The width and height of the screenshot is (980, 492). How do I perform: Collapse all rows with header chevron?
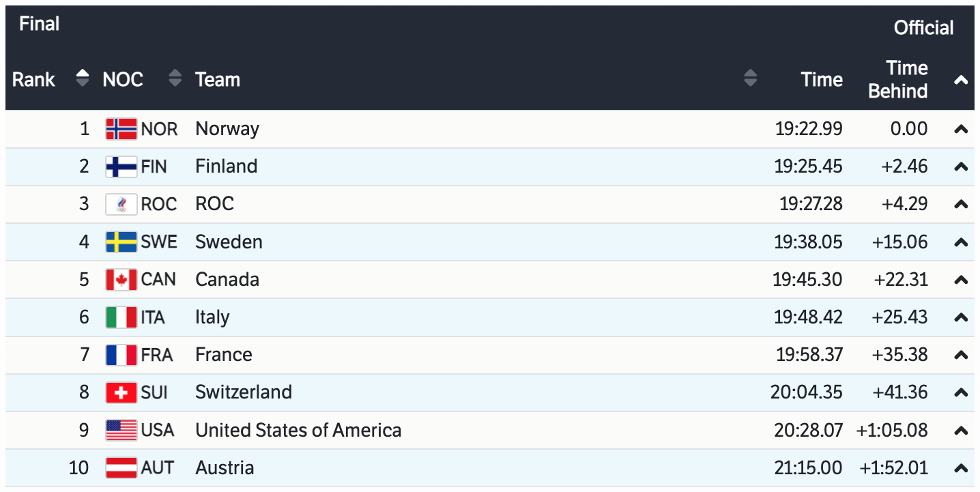coord(961,80)
